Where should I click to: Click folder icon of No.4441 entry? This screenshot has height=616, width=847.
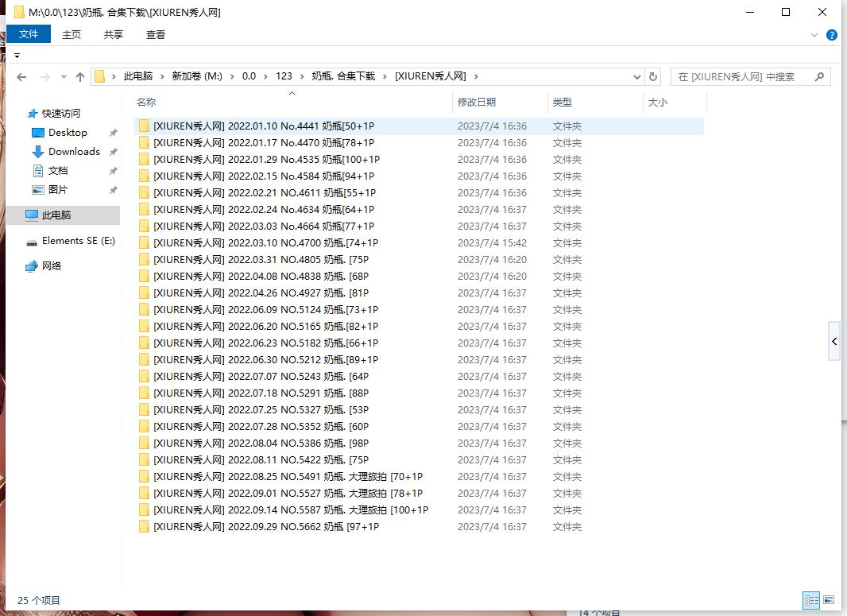tap(144, 126)
